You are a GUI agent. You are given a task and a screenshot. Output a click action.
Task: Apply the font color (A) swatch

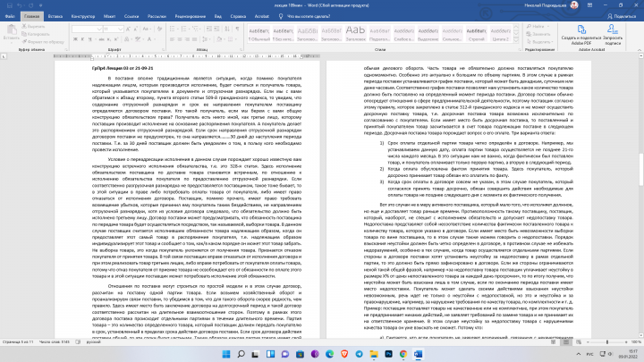149,39
